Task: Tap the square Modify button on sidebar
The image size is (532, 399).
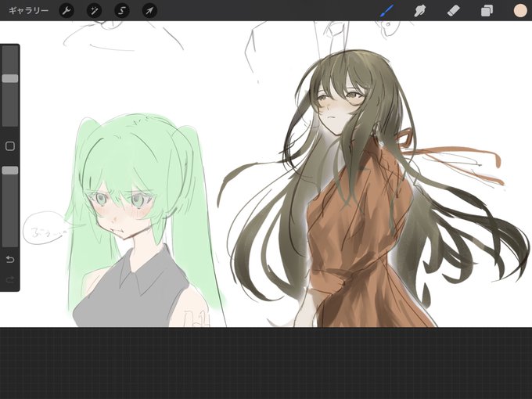Action: click(10, 146)
